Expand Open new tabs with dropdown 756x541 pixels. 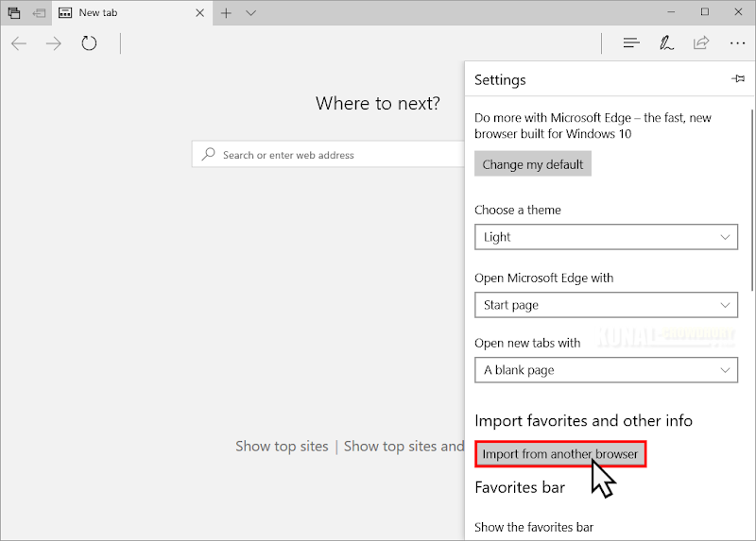(606, 370)
